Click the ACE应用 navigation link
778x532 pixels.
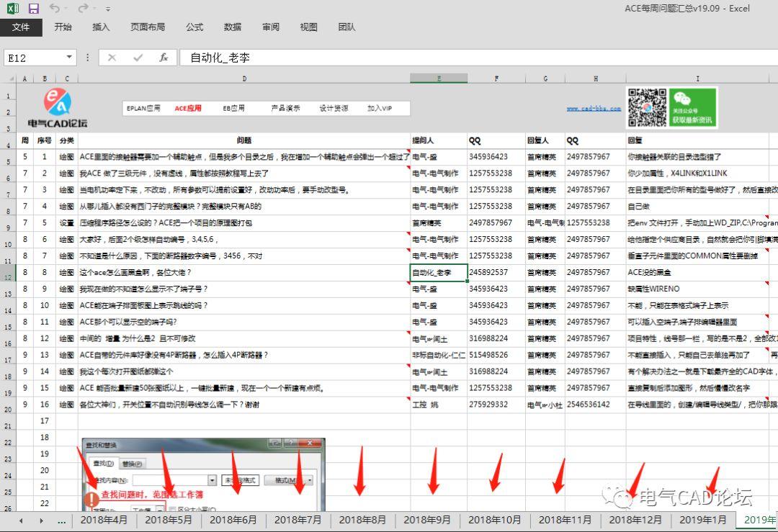click(x=188, y=109)
